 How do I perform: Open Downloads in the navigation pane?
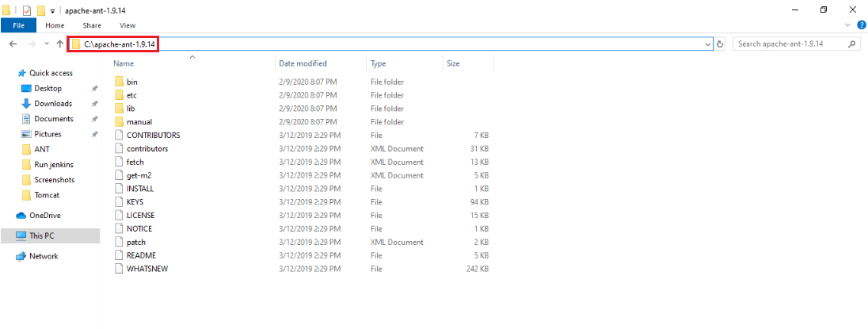pyautogui.click(x=53, y=104)
